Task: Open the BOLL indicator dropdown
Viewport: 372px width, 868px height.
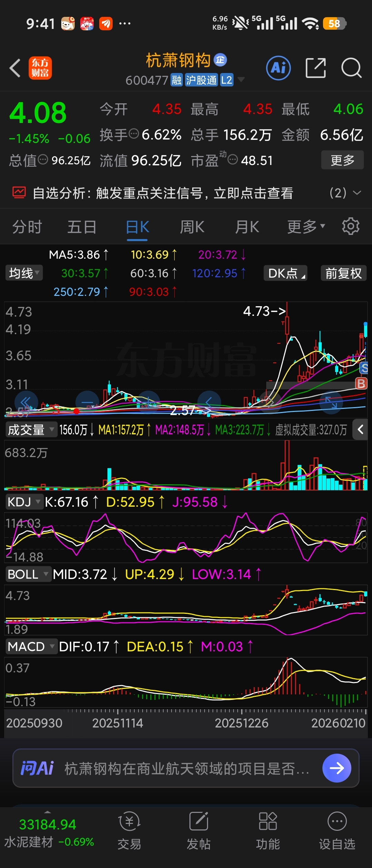Action: pyautogui.click(x=28, y=574)
